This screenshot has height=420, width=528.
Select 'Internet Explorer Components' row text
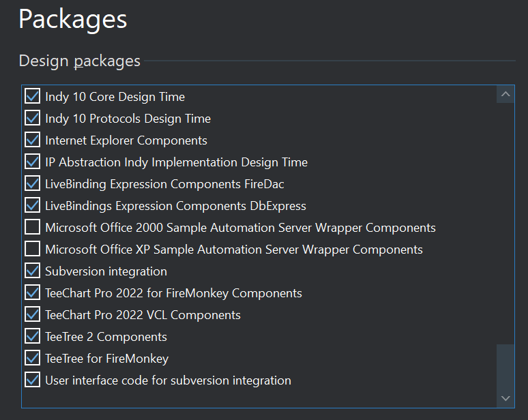(x=126, y=140)
